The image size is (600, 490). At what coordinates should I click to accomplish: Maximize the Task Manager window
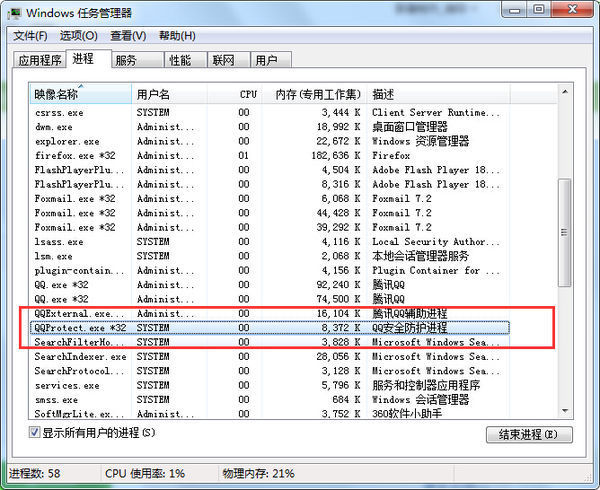coord(539,10)
